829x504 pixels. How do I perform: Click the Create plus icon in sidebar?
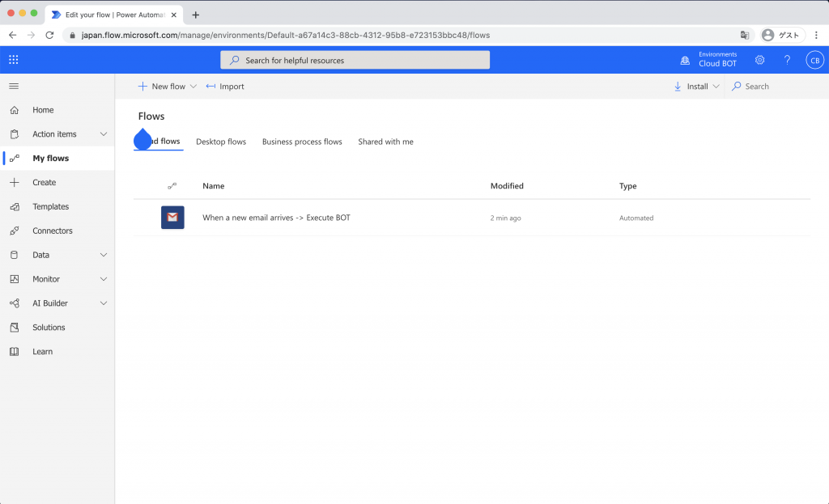coord(15,182)
